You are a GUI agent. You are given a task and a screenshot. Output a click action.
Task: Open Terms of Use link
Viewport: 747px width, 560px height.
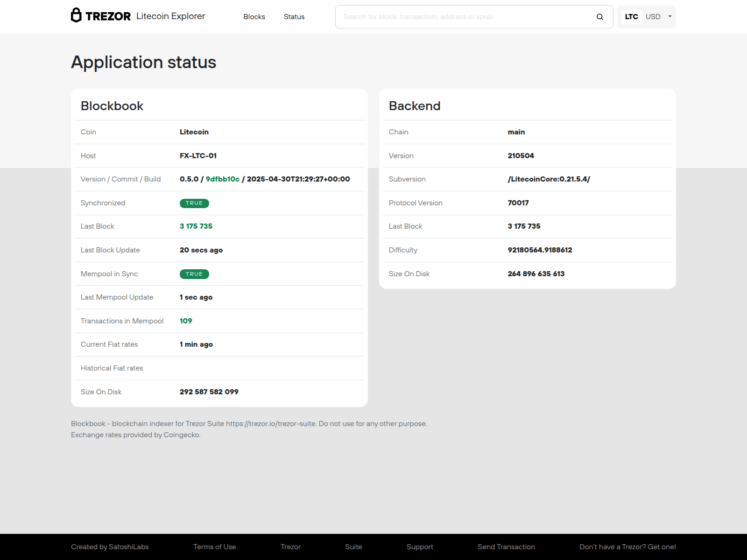point(215,547)
